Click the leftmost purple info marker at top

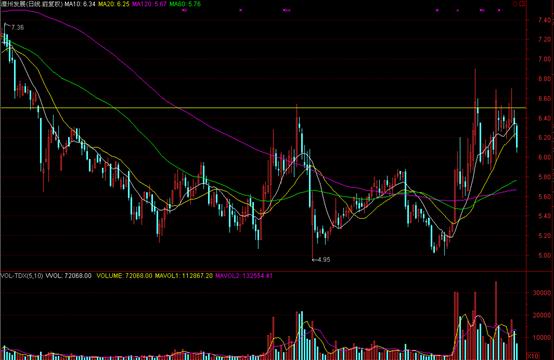(x=184, y=11)
